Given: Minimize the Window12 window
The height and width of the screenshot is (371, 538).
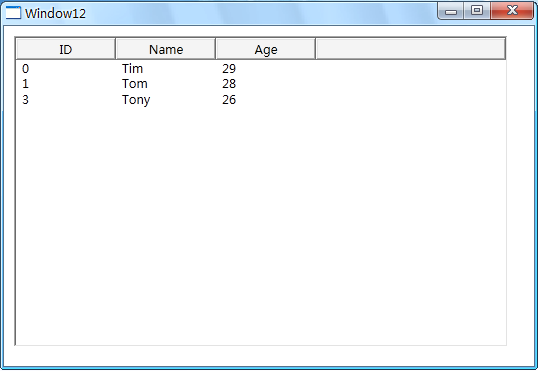Looking at the screenshot, I should [451, 11].
